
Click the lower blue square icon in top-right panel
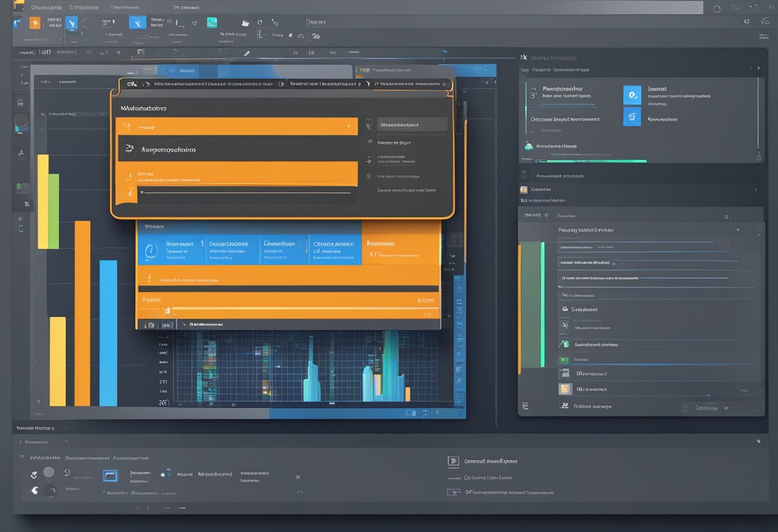pos(632,116)
